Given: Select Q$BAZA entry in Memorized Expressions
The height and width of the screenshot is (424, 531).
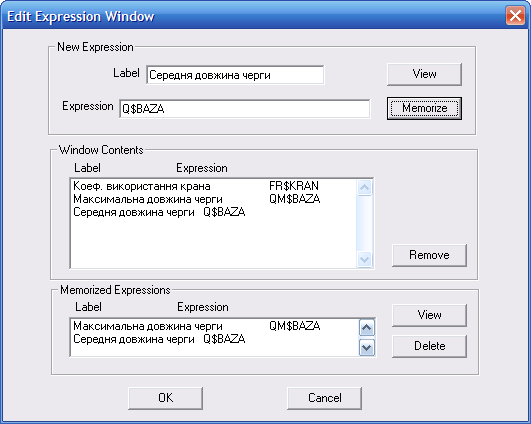Looking at the screenshot, I should pyautogui.click(x=215, y=339).
